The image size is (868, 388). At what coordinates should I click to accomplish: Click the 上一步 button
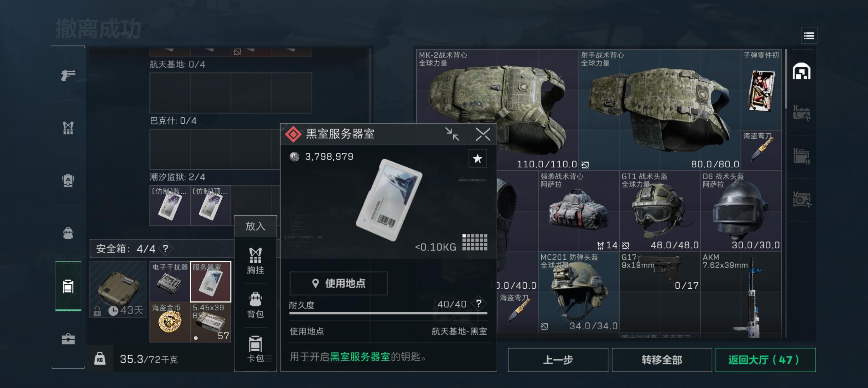point(558,360)
